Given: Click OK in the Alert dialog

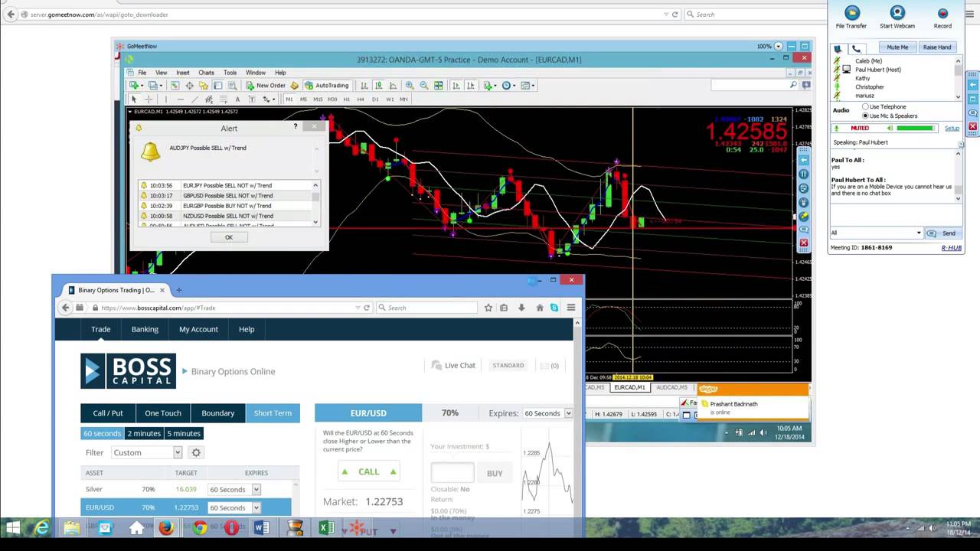Looking at the screenshot, I should coord(229,237).
